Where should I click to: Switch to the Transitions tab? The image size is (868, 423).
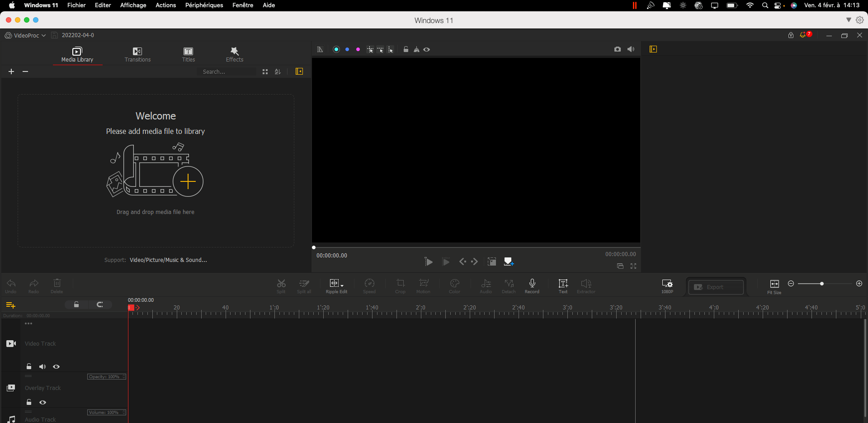[x=137, y=55]
